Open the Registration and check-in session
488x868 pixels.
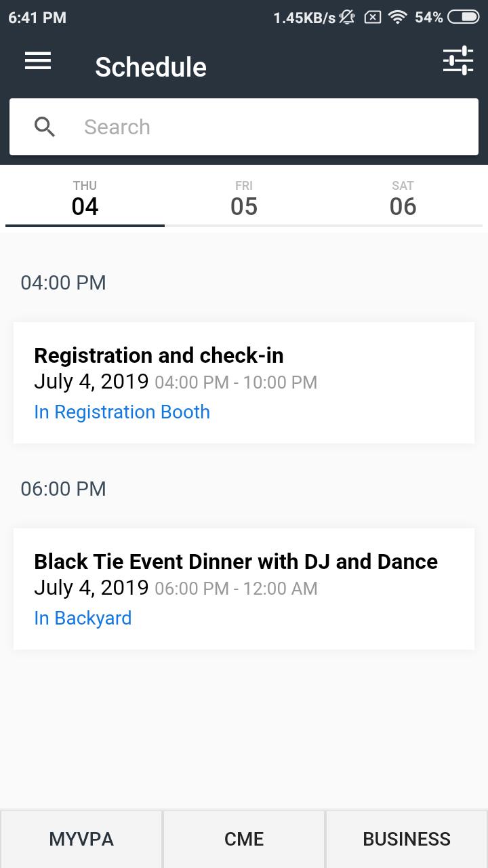pyautogui.click(x=244, y=383)
